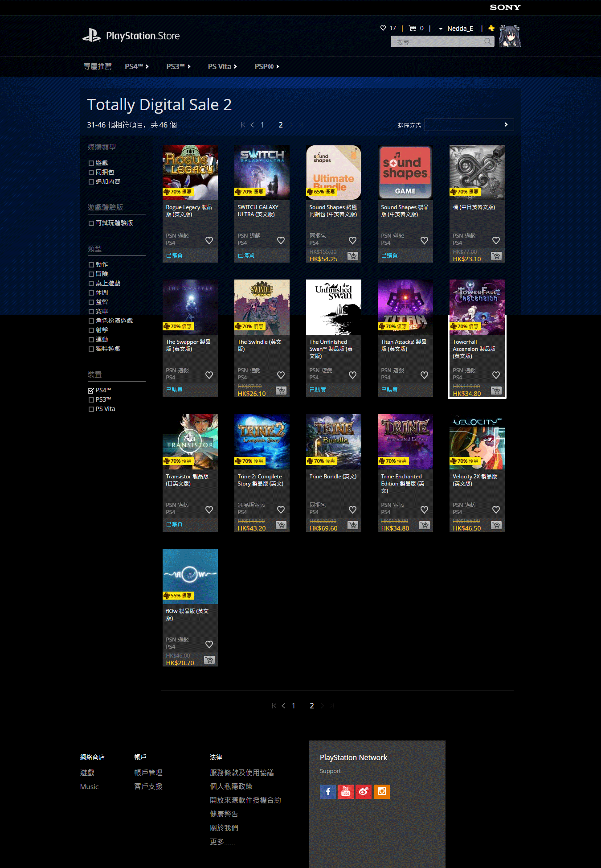Add Velocity 2X to cart
The width and height of the screenshot is (601, 868).
496,525
